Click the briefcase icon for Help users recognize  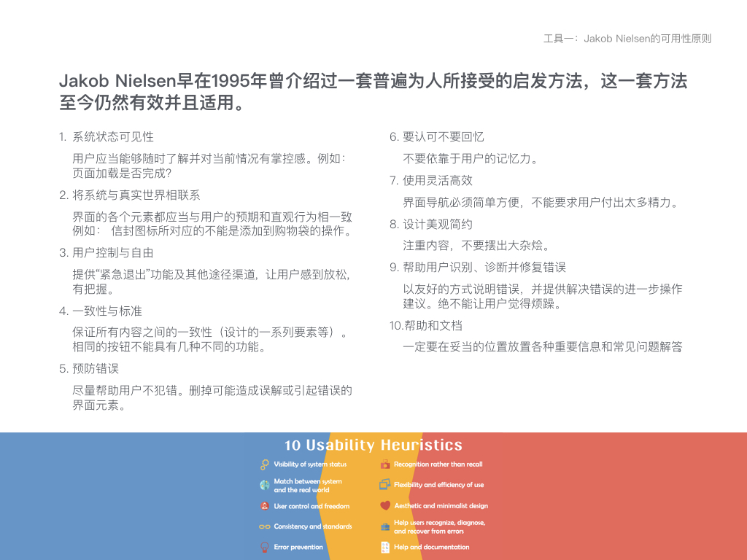click(x=385, y=526)
